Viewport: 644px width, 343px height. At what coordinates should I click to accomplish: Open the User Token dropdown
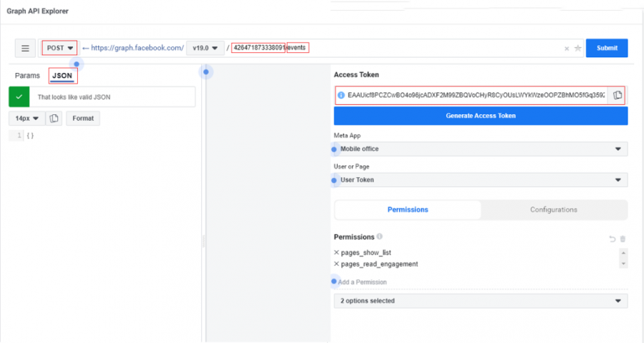[x=481, y=179]
